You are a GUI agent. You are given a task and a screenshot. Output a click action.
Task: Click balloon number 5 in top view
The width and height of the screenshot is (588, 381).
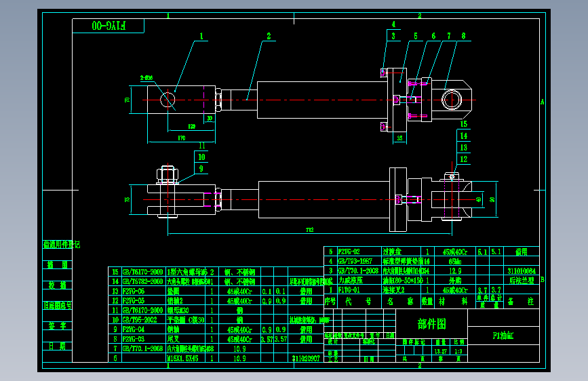(x=416, y=36)
